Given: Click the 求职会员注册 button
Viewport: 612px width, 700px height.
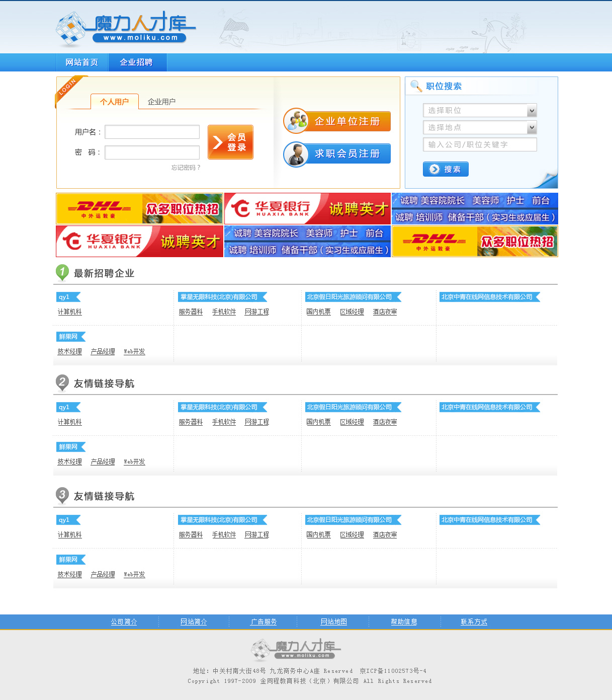Looking at the screenshot, I should point(337,153).
